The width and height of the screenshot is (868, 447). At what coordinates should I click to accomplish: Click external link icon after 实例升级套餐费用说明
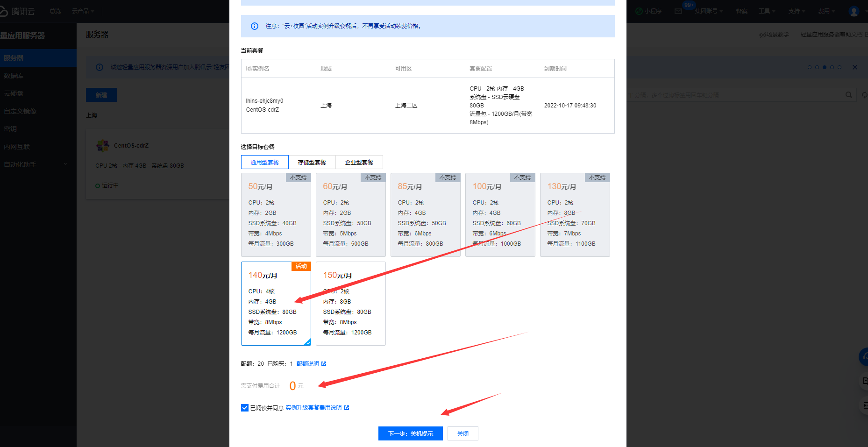(x=347, y=408)
